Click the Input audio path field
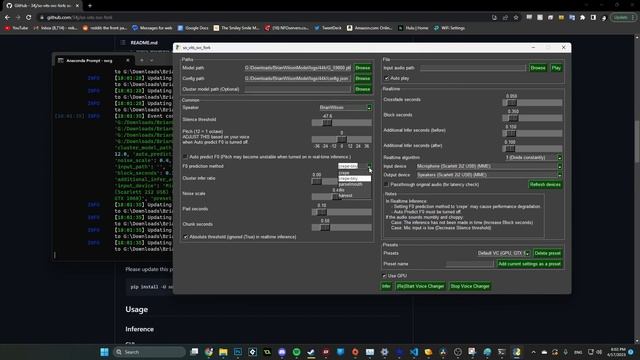Screen dimensions: 640x360 [473, 68]
